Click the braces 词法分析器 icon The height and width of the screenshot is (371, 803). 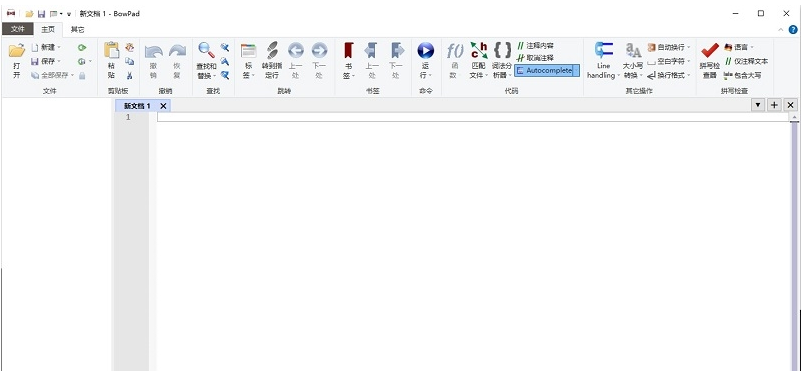502,50
